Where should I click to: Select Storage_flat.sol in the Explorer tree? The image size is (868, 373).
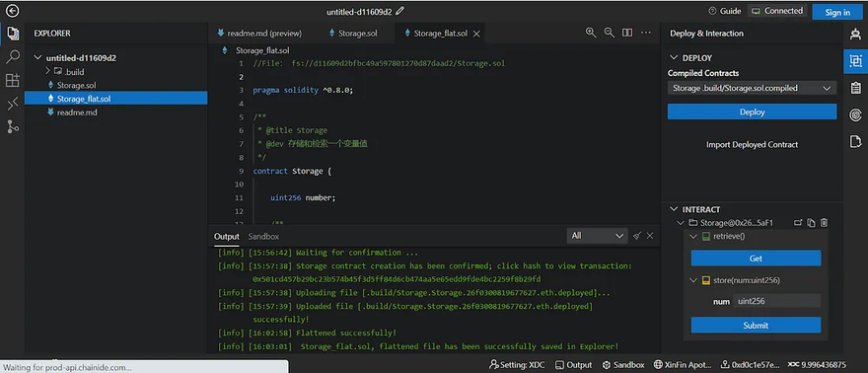pos(115,99)
